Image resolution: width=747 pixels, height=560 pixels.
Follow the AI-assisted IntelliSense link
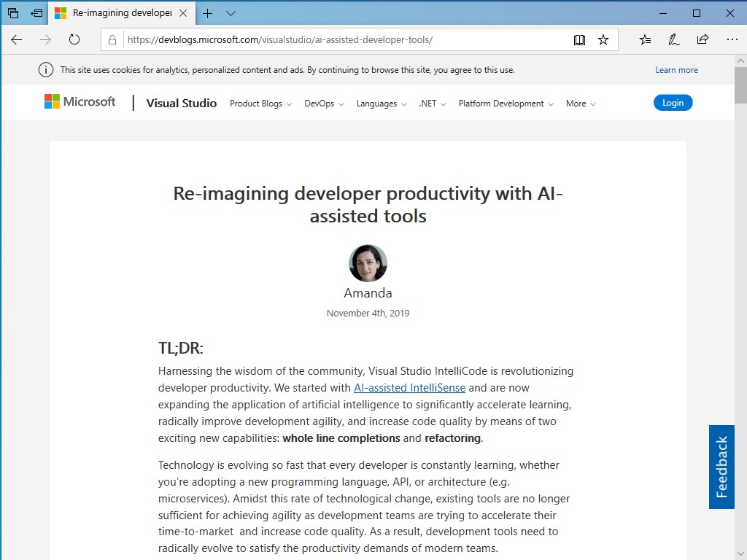[x=409, y=387]
